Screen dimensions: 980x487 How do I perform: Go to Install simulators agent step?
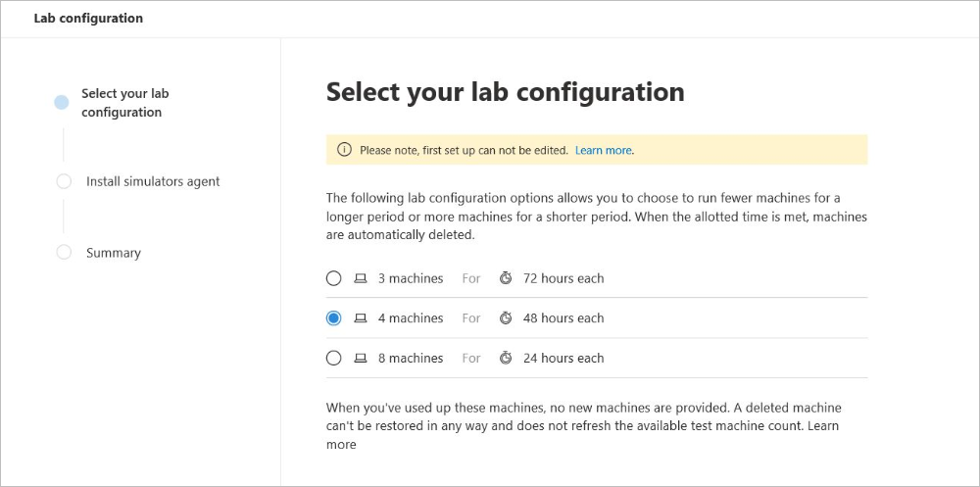coord(153,181)
